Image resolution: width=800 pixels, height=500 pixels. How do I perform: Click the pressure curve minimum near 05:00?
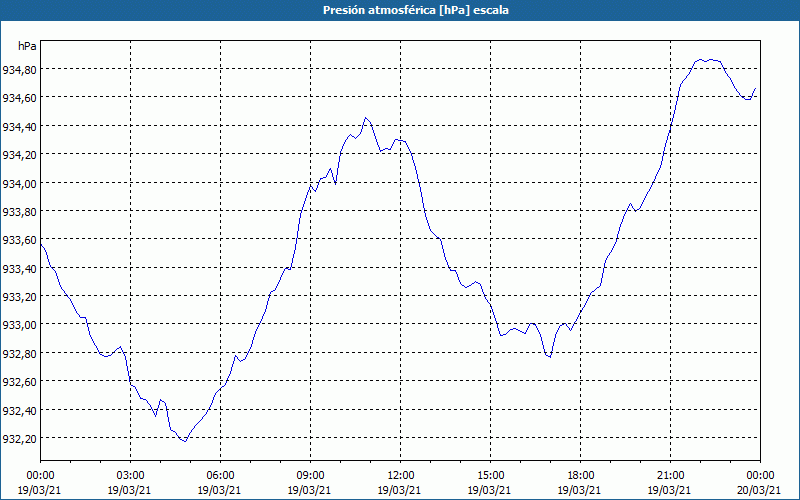click(185, 441)
